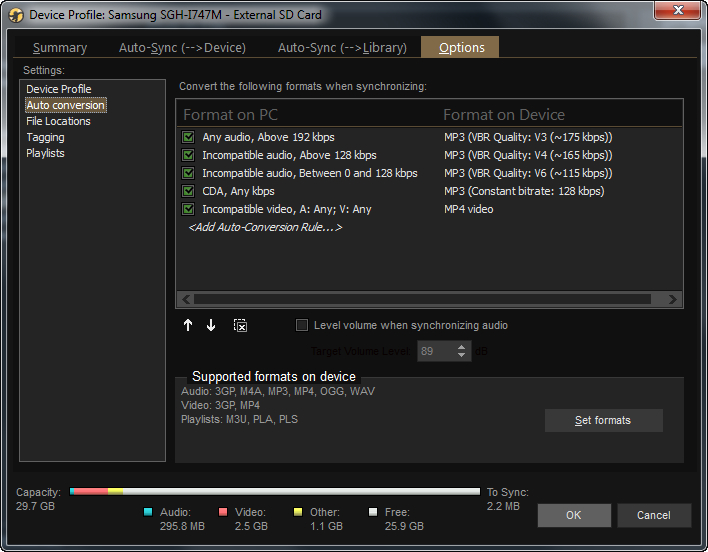Click the move rule up arrow
Viewport: 708px width, 552px height.
[x=188, y=325]
